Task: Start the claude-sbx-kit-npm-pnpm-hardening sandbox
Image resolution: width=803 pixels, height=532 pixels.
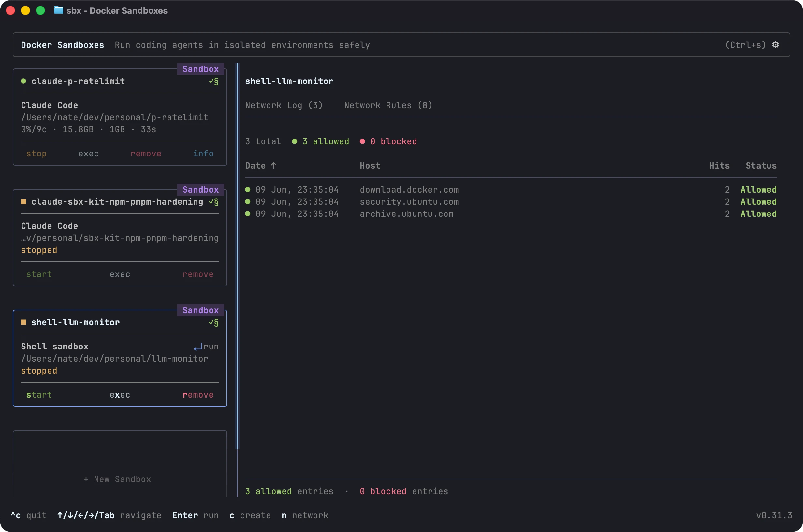Action: point(39,274)
